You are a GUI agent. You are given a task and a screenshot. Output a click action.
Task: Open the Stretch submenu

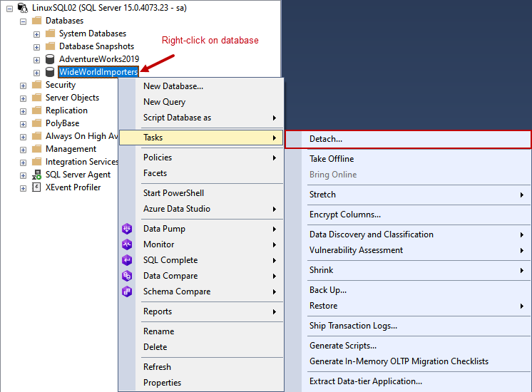(408, 195)
